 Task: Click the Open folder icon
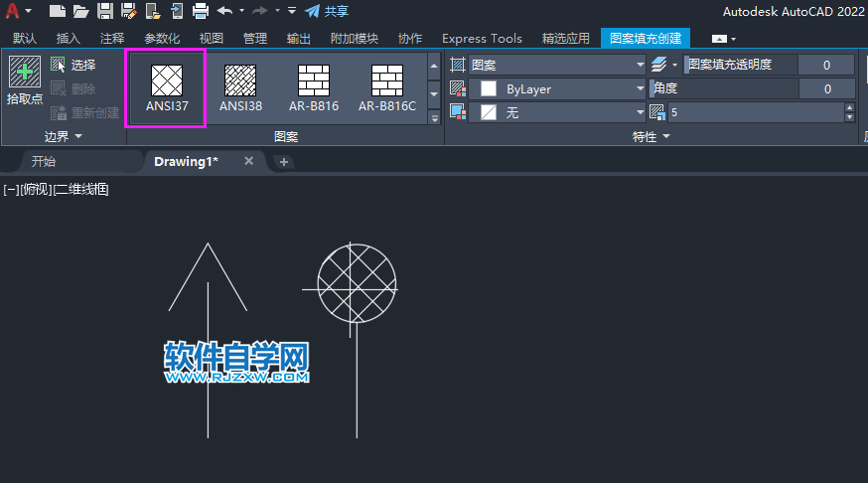[80, 11]
